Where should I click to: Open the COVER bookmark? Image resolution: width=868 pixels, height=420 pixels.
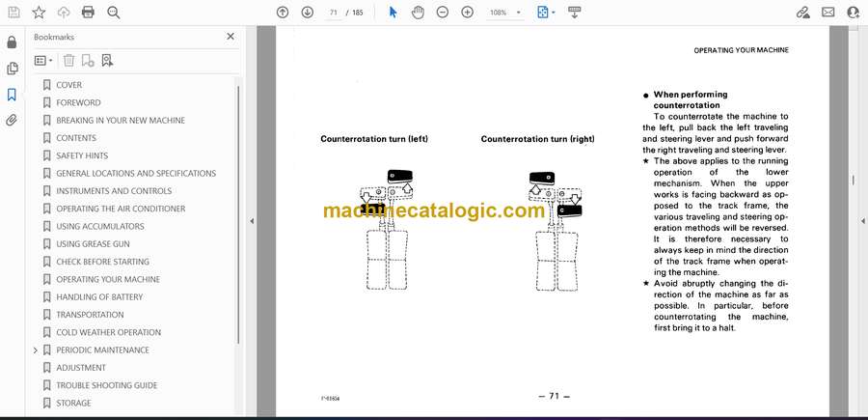click(68, 85)
